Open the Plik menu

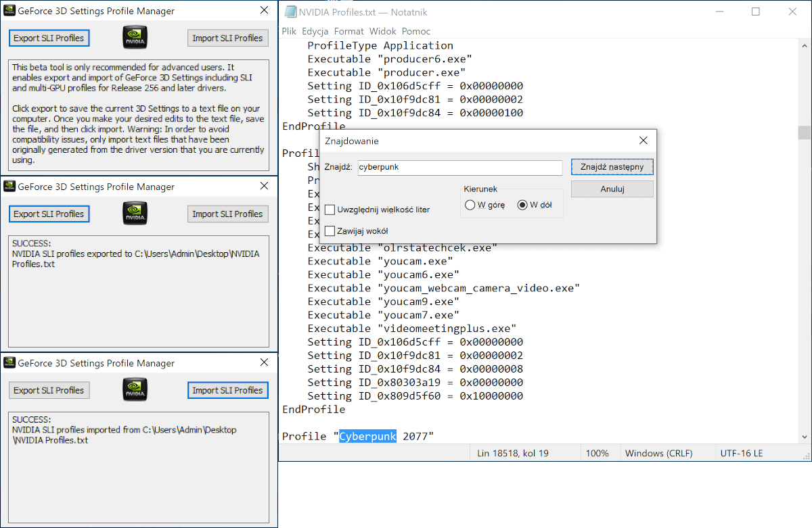289,31
